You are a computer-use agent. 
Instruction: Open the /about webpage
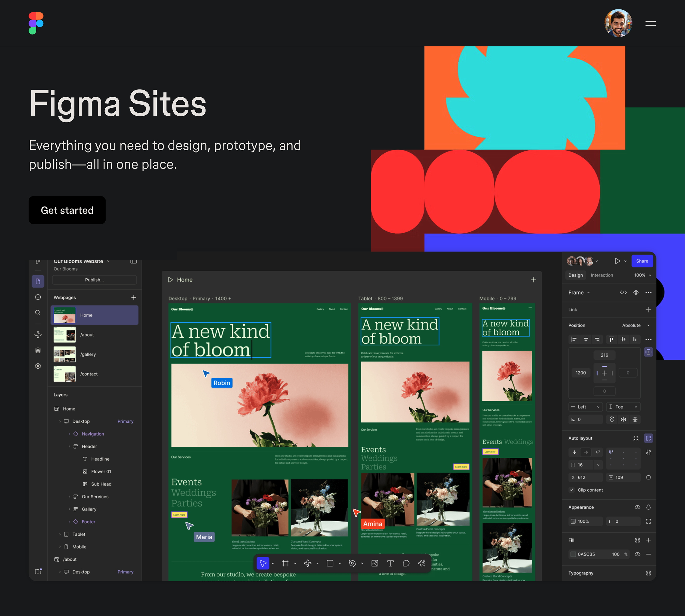[94, 335]
